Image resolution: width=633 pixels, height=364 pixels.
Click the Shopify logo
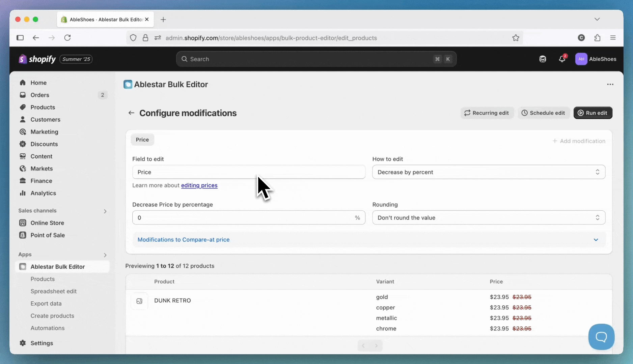[x=37, y=59]
